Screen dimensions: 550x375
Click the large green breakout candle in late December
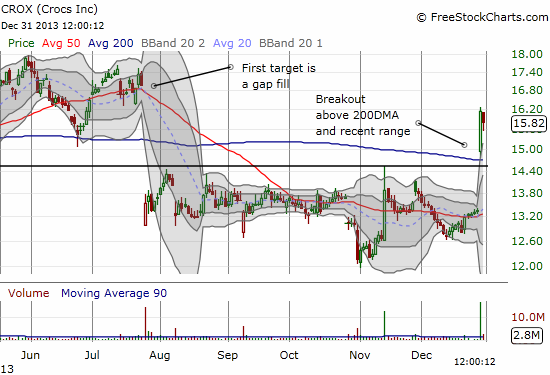point(481,130)
